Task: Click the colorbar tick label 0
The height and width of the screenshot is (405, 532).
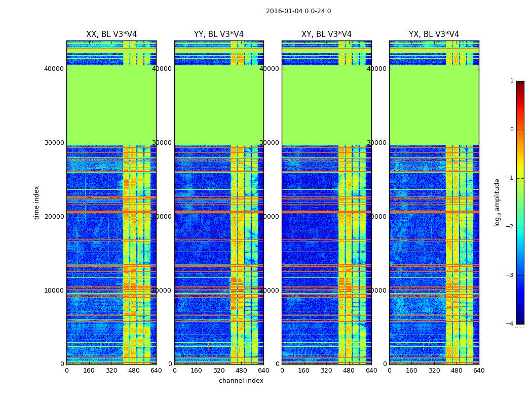Action: click(512, 130)
